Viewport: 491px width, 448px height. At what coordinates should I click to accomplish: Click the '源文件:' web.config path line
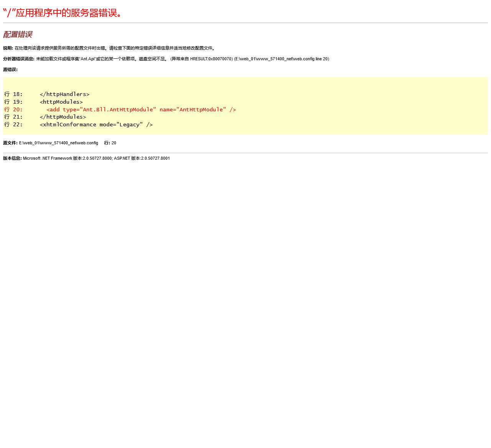point(51,143)
